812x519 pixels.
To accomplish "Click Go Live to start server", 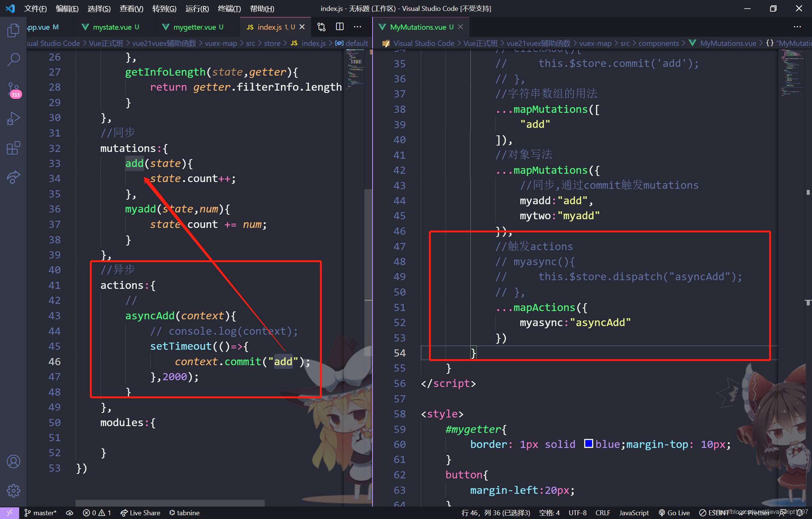I will 674,513.
